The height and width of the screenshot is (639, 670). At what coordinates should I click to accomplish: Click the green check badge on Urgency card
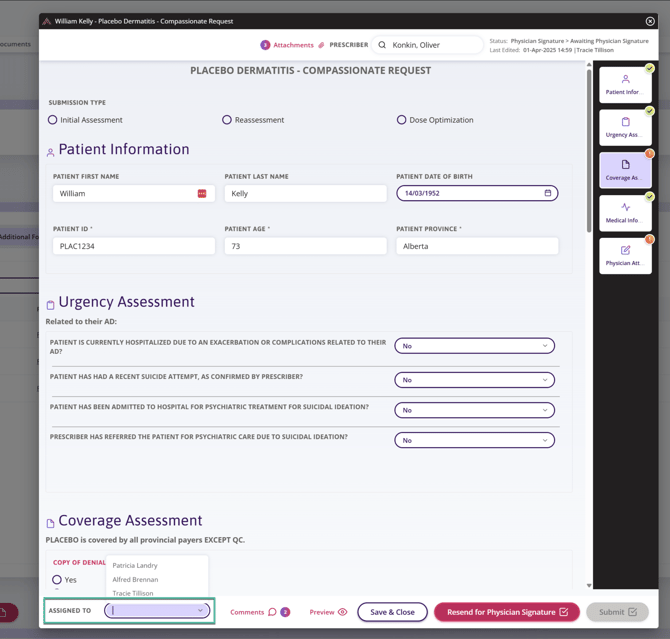click(x=649, y=111)
